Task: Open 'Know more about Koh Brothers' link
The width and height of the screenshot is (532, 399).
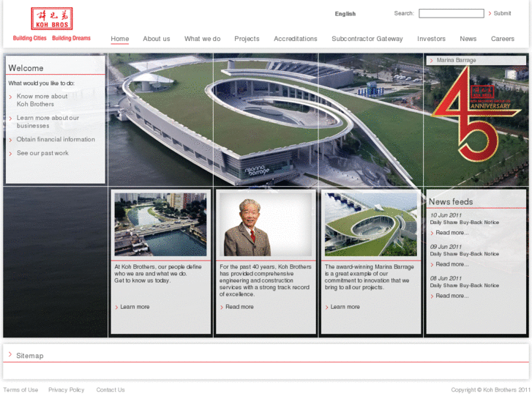Action: tap(42, 100)
